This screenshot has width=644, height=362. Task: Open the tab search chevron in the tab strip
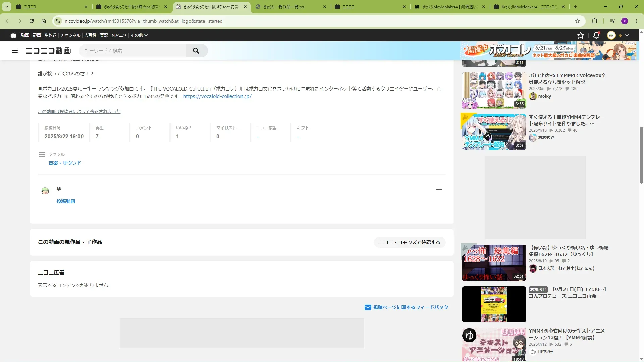coord(6,7)
